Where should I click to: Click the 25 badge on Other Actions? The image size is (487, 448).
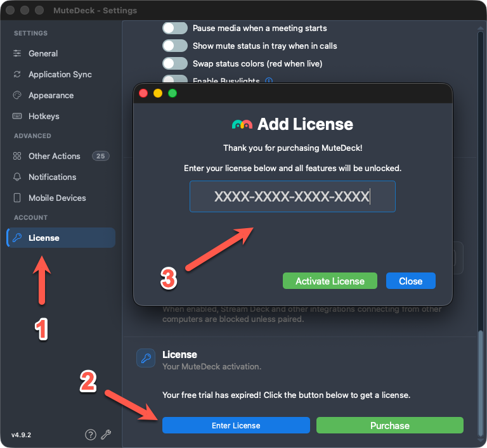[x=101, y=156]
